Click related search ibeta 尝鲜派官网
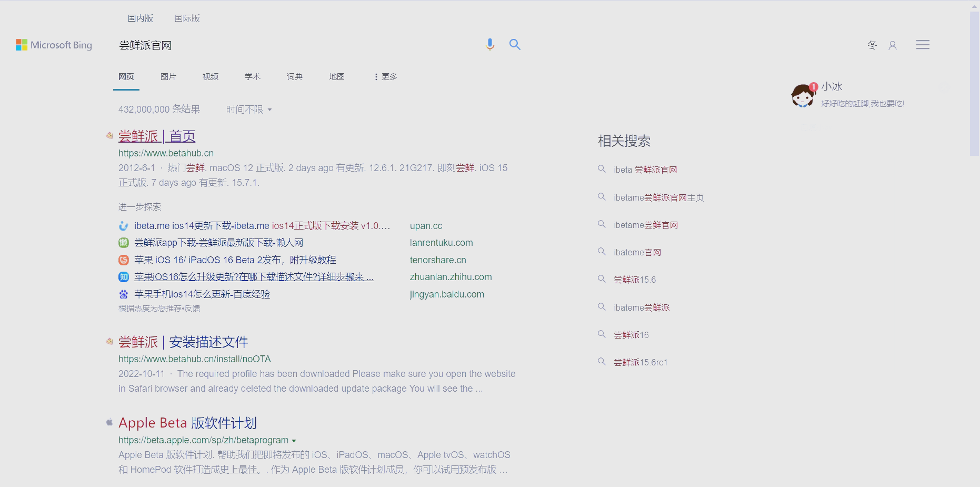 pos(645,170)
